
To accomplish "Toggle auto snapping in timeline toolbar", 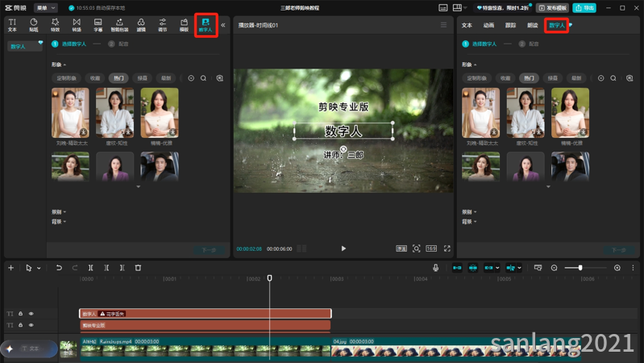I will click(x=473, y=268).
